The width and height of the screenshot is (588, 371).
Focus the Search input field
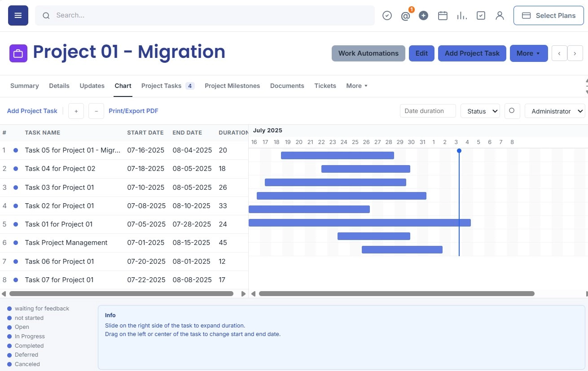point(205,16)
